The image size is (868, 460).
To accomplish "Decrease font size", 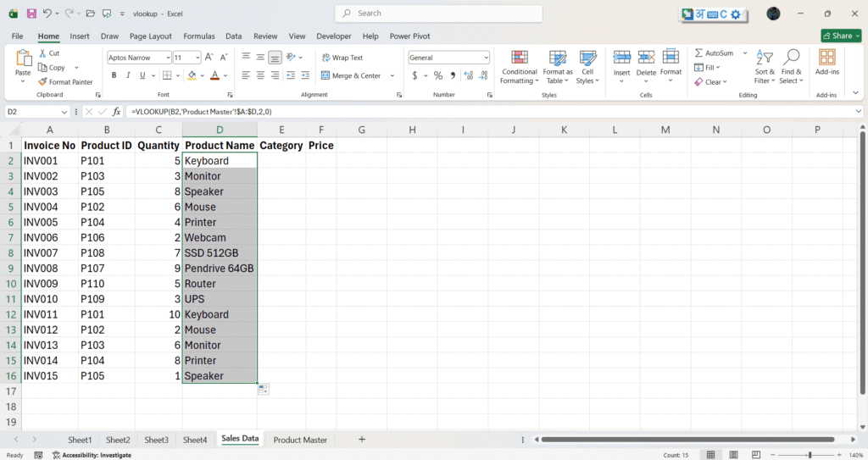I will [224, 57].
